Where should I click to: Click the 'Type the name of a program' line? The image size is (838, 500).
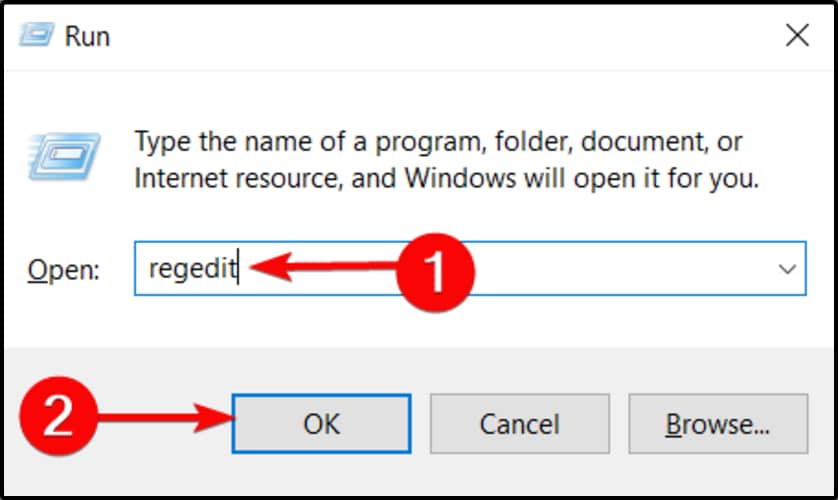point(438,142)
